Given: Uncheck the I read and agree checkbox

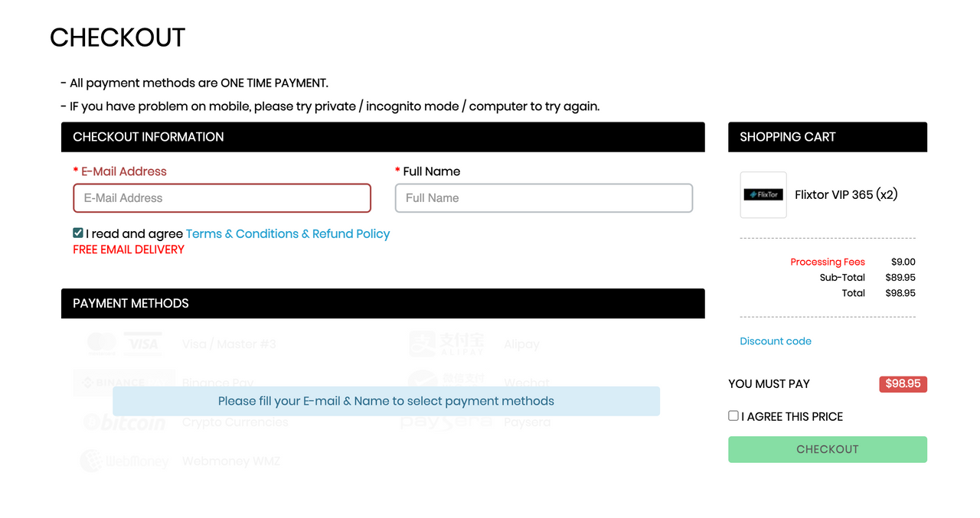Looking at the screenshot, I should pos(78,233).
